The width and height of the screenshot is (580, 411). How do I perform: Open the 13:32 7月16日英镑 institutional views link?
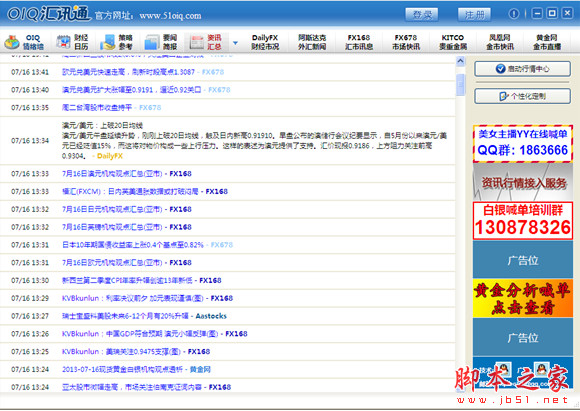click(x=112, y=227)
